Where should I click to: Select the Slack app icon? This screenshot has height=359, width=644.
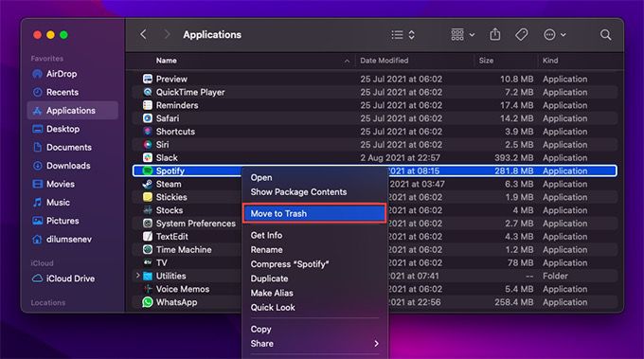coord(148,158)
